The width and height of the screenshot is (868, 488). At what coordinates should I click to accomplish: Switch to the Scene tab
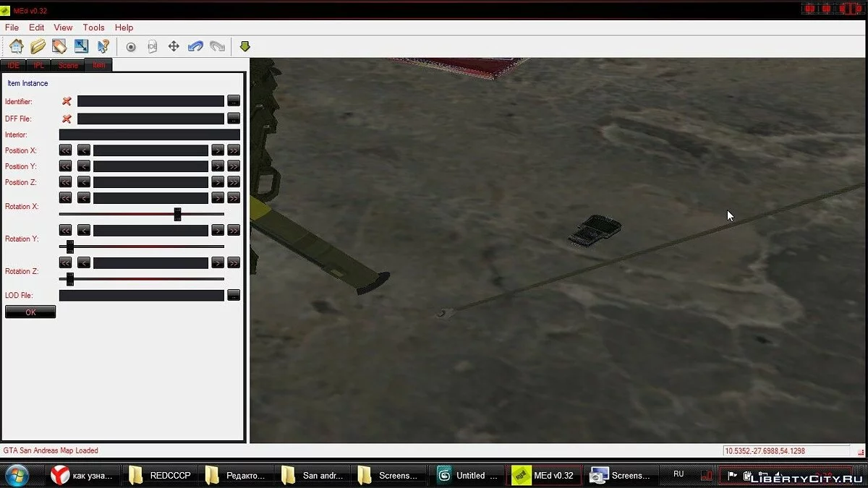(68, 65)
